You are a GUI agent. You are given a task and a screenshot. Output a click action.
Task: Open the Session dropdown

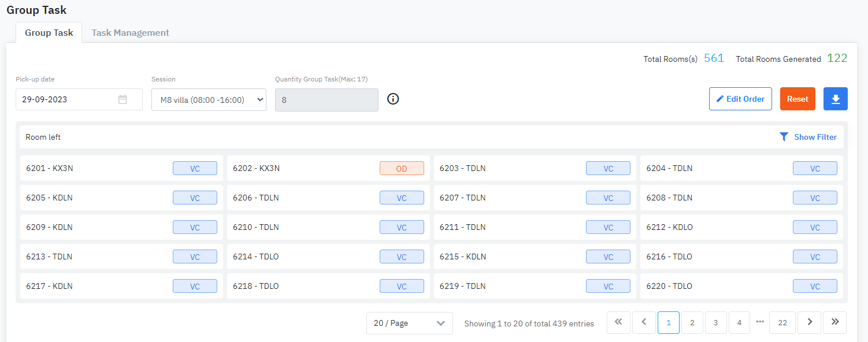(209, 99)
